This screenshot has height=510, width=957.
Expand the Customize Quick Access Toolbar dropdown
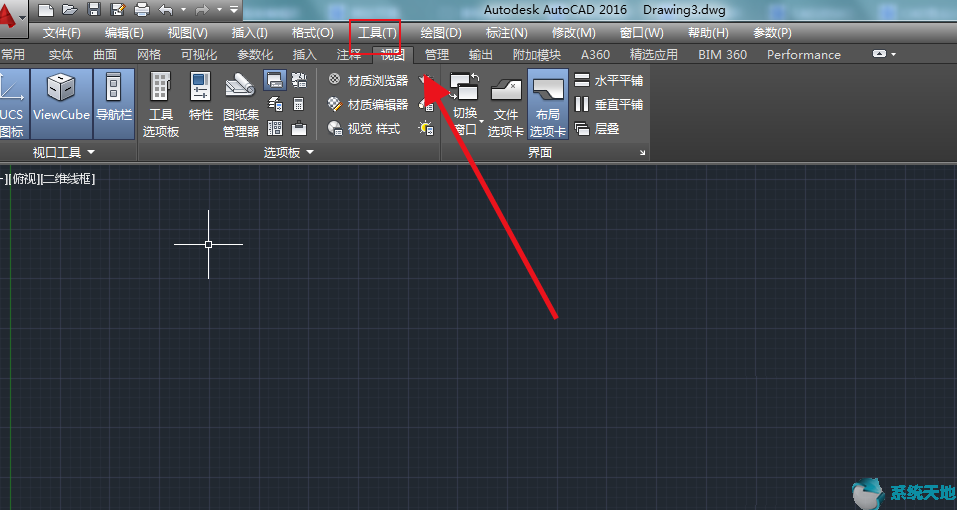(x=234, y=10)
